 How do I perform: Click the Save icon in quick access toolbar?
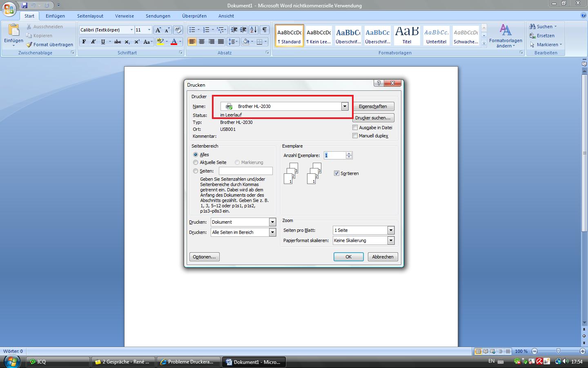[x=24, y=5]
